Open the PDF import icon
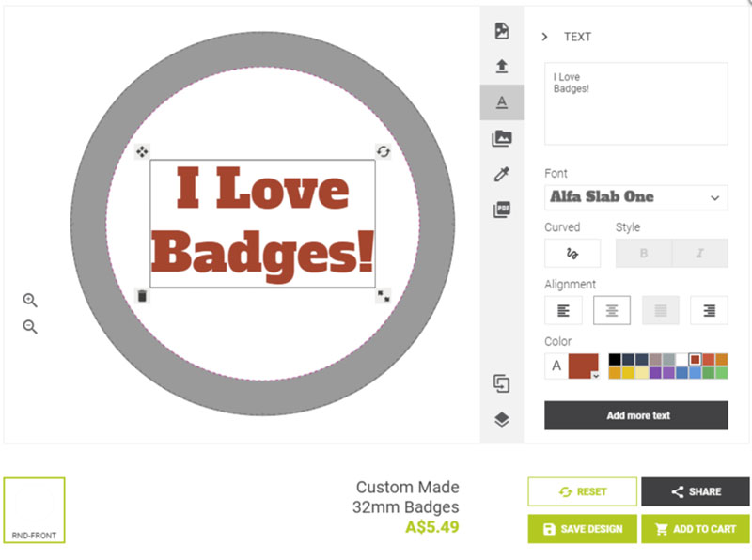Image resolution: width=752 pixels, height=560 pixels. click(502, 210)
